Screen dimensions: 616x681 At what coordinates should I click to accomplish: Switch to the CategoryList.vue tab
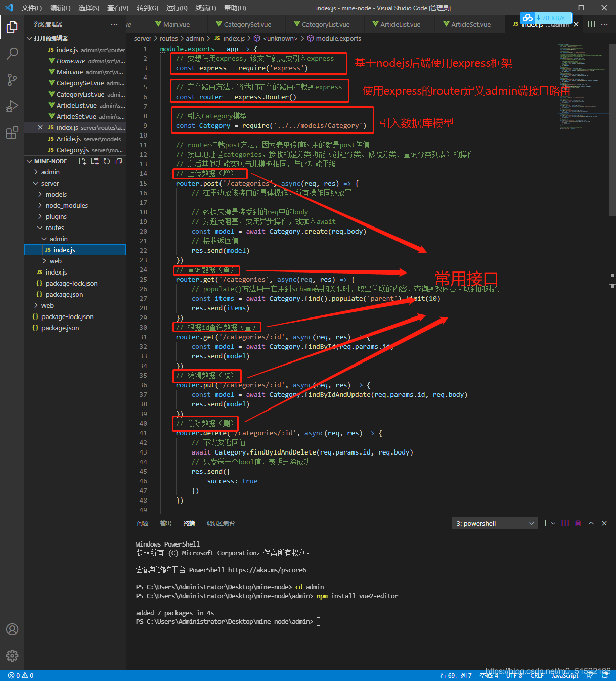(x=325, y=24)
